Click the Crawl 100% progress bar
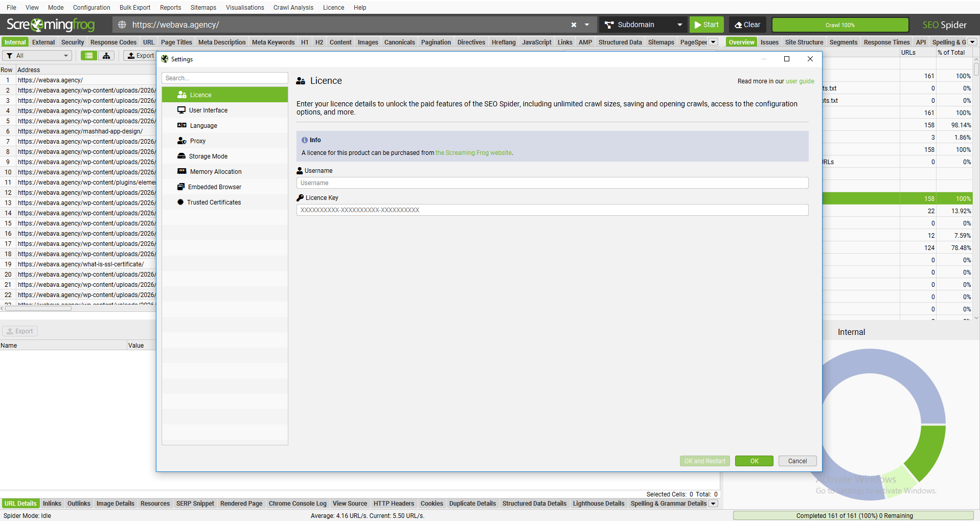This screenshot has height=521, width=980. [840, 25]
